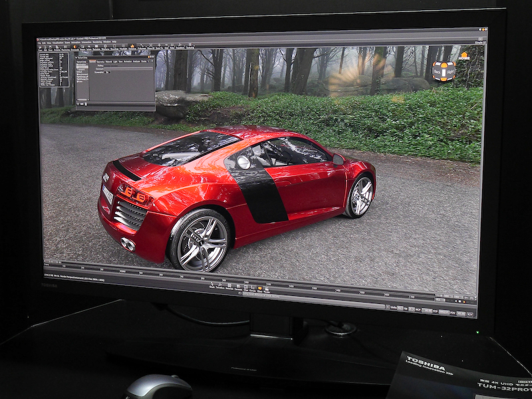Open the Rendering menu
Viewport: 532px width, 399px height.
pos(97,42)
